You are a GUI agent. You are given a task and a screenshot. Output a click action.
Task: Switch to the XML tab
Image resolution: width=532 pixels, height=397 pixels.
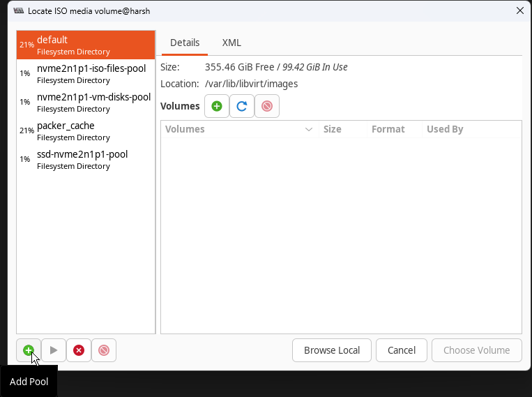click(231, 43)
